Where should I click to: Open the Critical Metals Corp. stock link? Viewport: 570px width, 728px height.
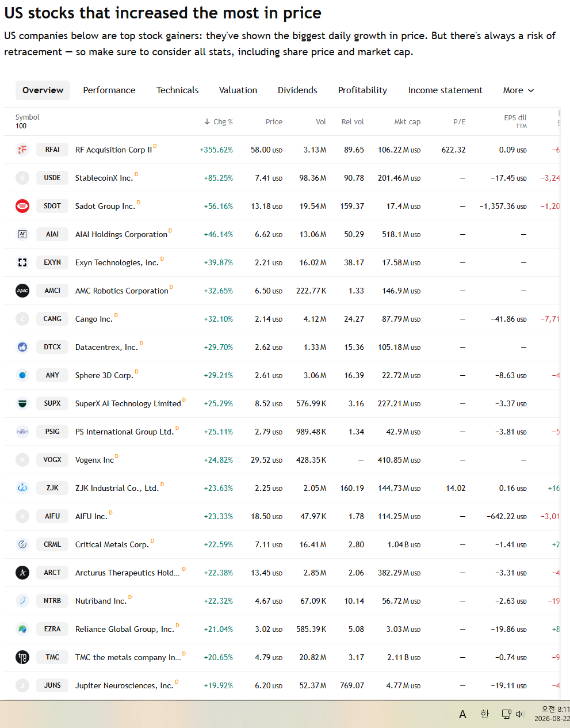click(x=112, y=544)
